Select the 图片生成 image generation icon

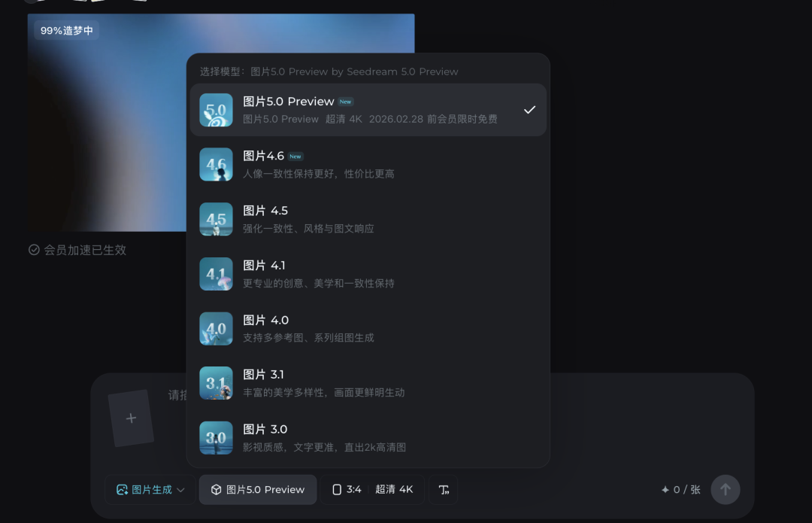pos(122,489)
